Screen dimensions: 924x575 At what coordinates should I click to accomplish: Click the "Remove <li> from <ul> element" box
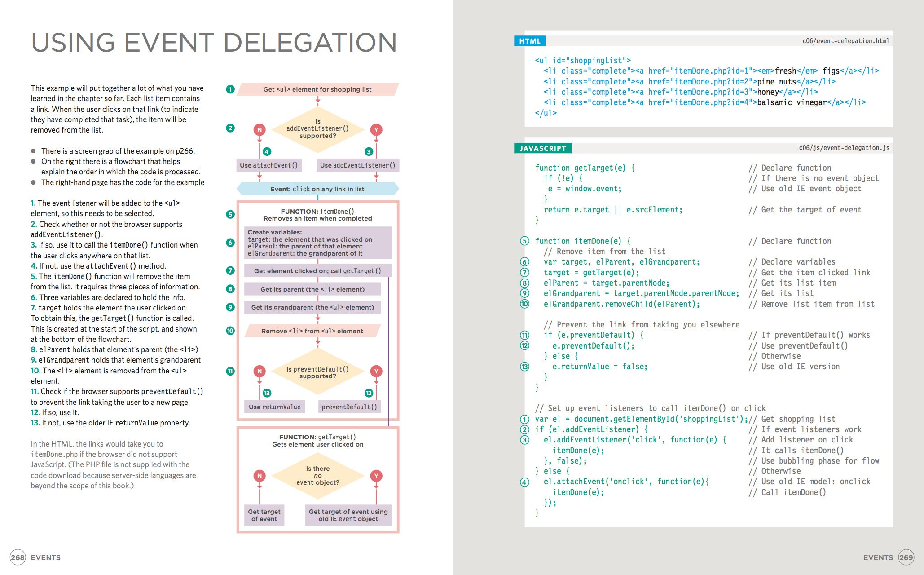coord(312,331)
